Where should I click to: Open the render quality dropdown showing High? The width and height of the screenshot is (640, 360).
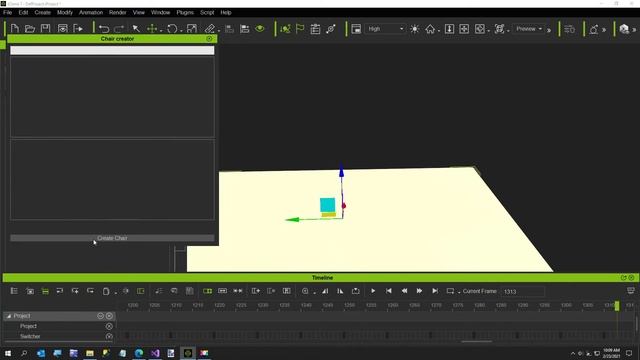pos(385,29)
